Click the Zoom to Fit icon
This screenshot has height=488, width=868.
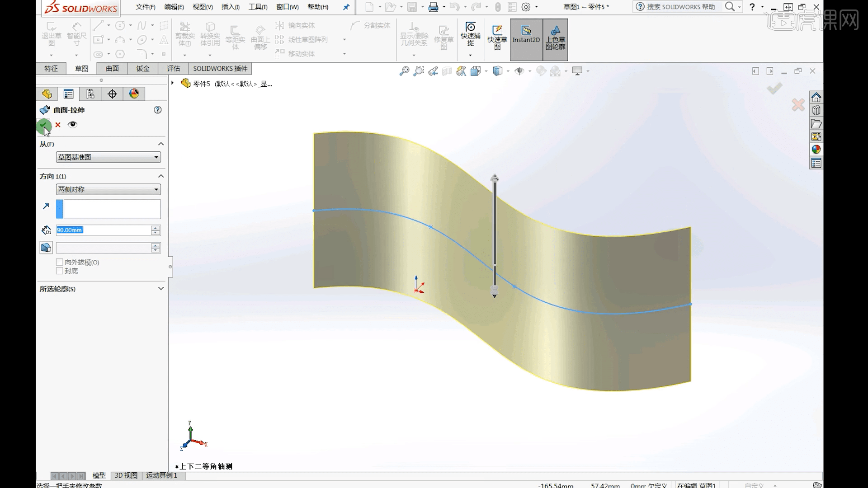click(404, 71)
